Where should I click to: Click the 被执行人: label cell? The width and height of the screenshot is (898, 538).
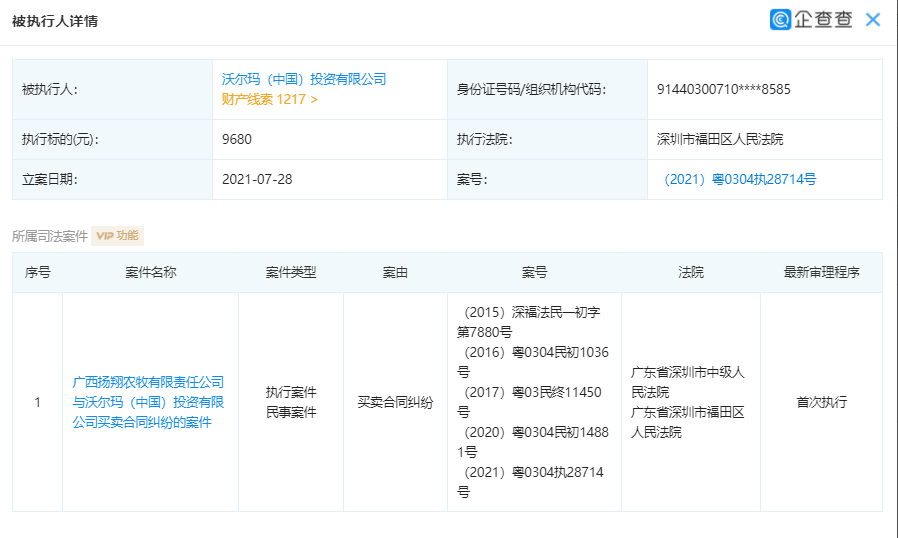click(112, 89)
